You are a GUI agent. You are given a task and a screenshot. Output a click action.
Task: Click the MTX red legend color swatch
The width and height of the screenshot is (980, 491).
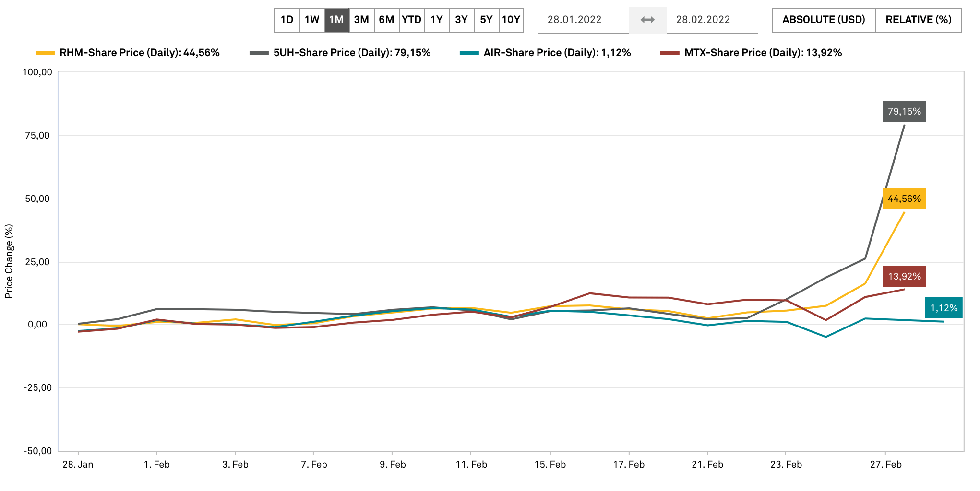670,53
